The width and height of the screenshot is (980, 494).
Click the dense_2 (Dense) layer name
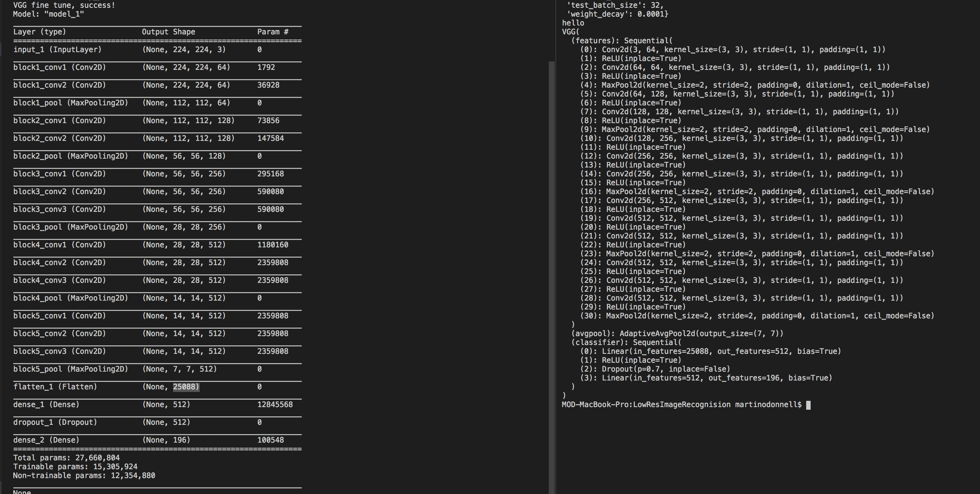pos(47,440)
